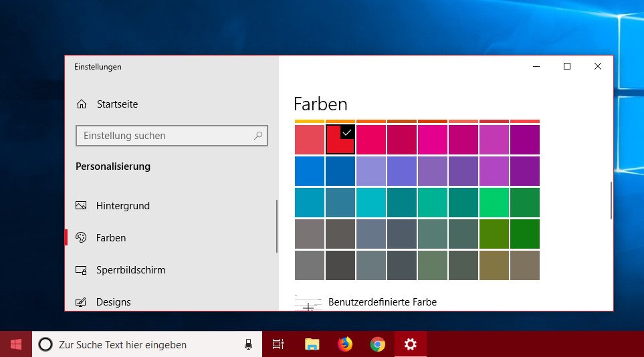Launch Firefox from the taskbar
Screen dimensions: 644x357
click(344, 344)
